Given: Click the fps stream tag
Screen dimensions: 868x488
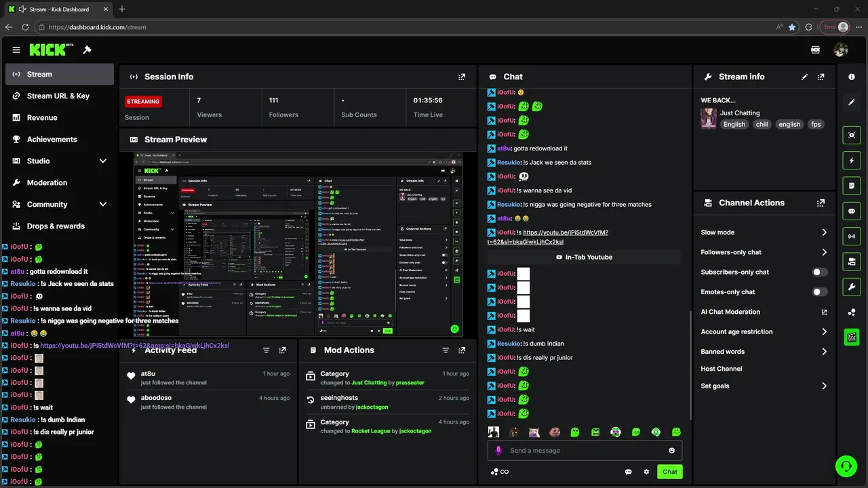Looking at the screenshot, I should [x=816, y=125].
